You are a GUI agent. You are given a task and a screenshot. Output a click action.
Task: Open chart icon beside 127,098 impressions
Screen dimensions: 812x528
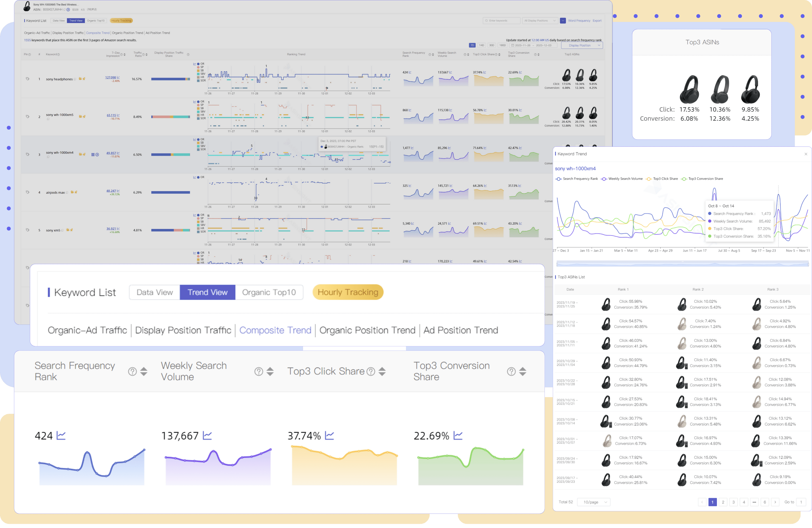118,77
